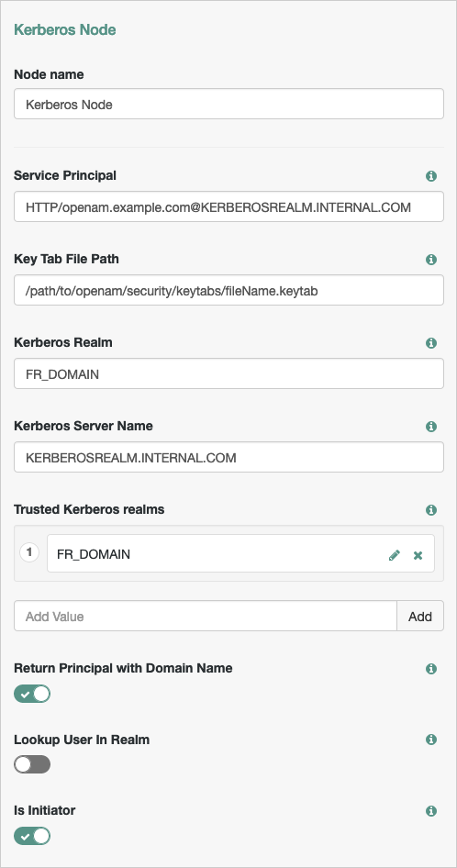Click into the Service Principal input
This screenshot has height=868, width=457.
(228, 207)
